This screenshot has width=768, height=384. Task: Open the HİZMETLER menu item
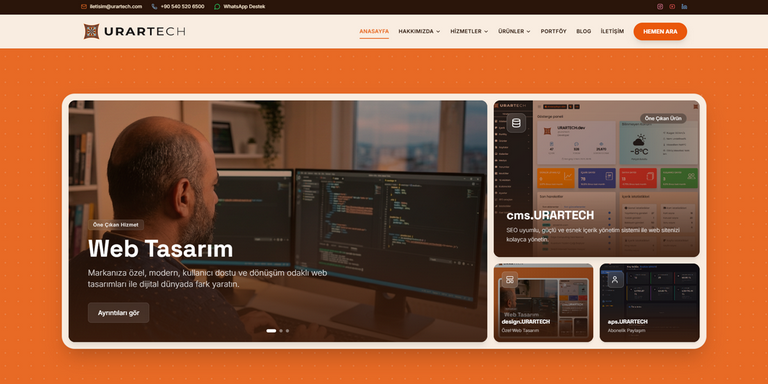tap(466, 31)
